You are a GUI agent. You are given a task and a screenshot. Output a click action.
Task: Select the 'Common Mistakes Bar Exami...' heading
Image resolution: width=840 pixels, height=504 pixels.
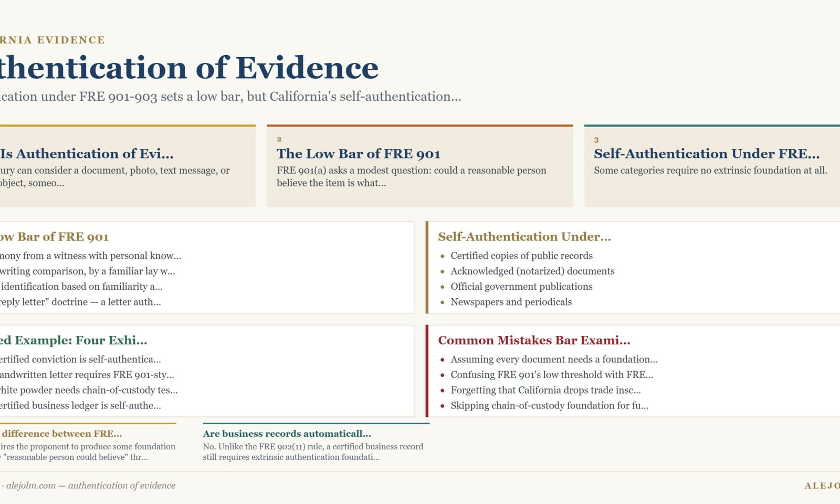534,340
